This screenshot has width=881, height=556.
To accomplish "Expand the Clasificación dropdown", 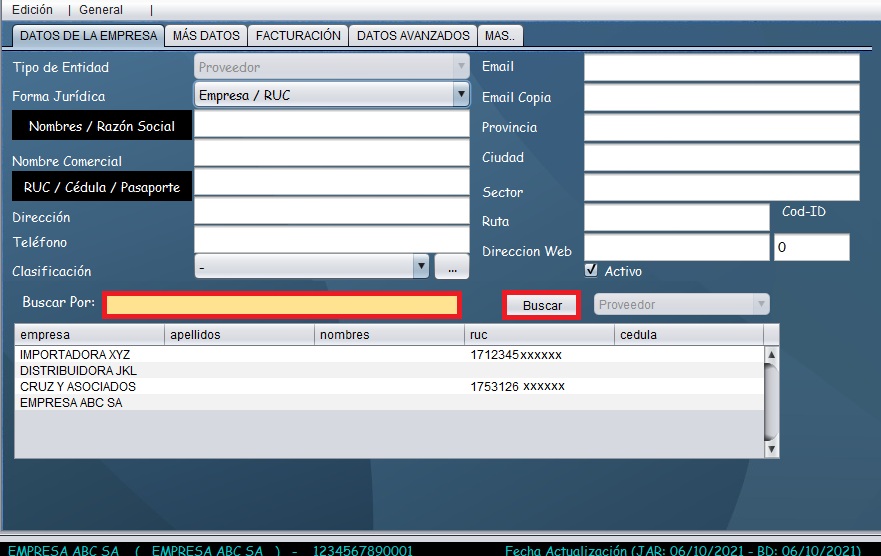I will [421, 267].
